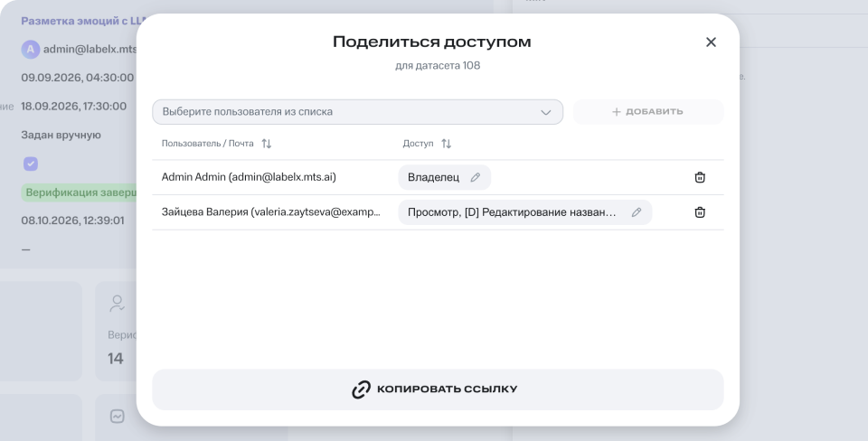Screen dimensions: 868x441
Task: Sort by Пользователь / Почта column
Action: [266, 144]
